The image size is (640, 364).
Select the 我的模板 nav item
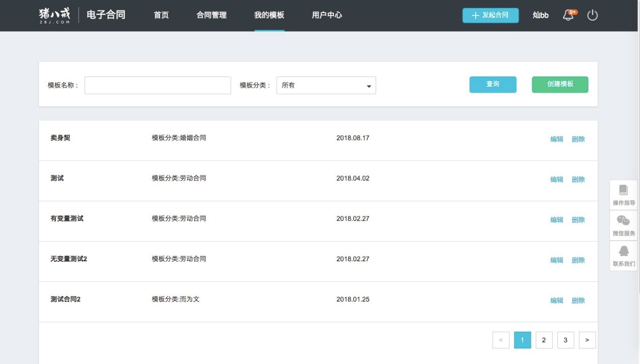coord(269,15)
